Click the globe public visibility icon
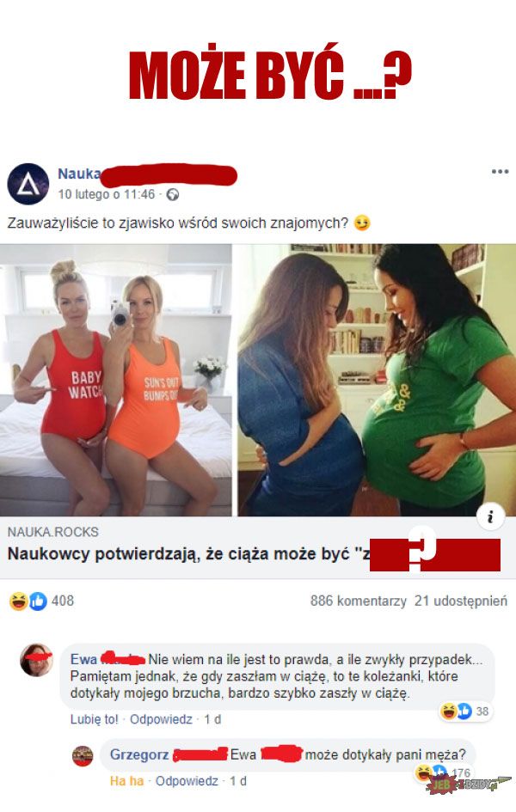 tap(173, 195)
